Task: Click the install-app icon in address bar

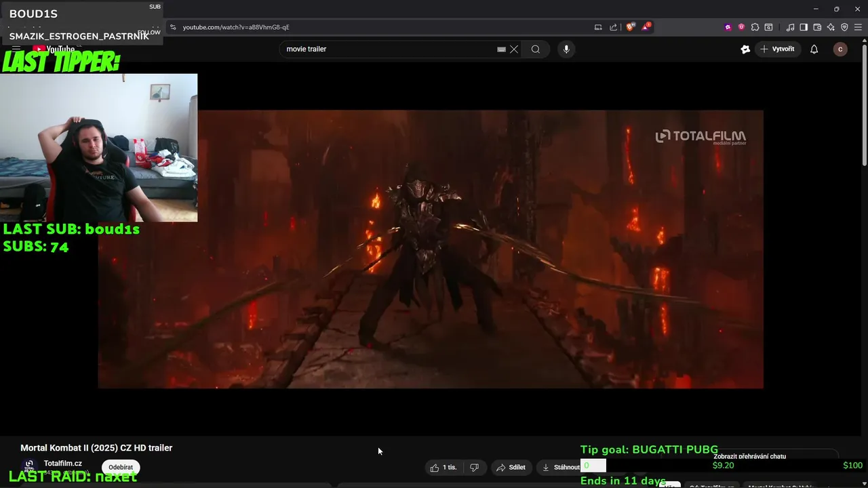Action: point(598,27)
